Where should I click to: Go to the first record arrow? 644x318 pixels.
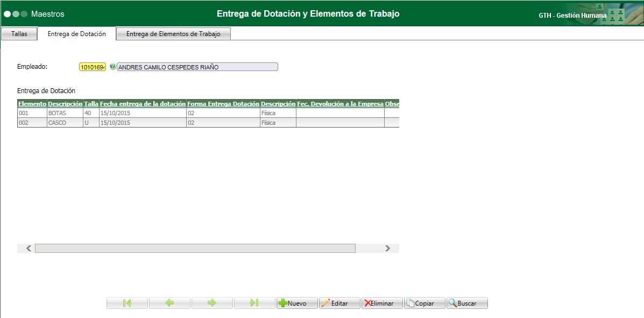[x=127, y=303]
